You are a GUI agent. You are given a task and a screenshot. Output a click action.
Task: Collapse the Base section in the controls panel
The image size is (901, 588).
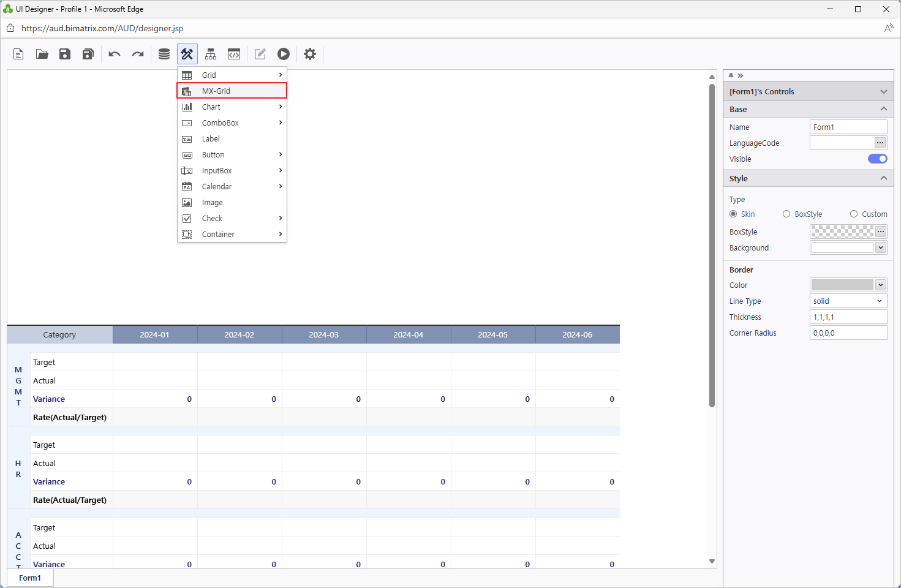[884, 109]
